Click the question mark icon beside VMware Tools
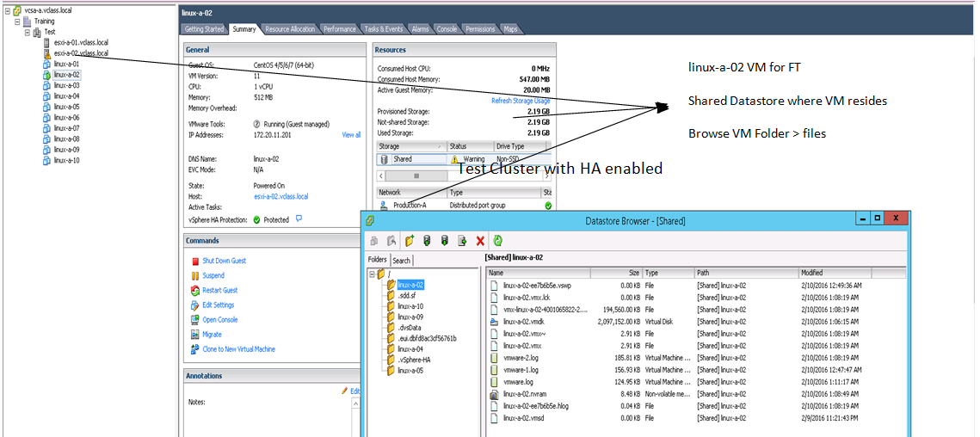 click(x=257, y=124)
